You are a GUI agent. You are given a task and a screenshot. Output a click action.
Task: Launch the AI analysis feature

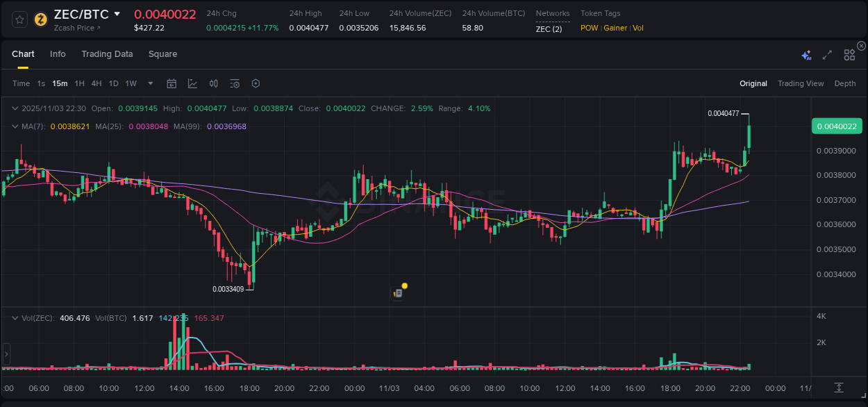click(x=806, y=54)
